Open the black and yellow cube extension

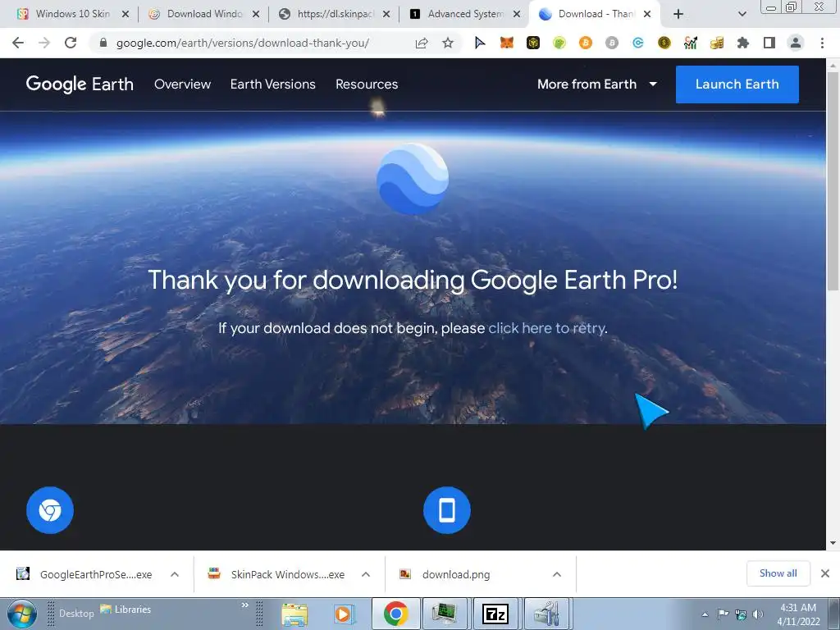(532, 43)
